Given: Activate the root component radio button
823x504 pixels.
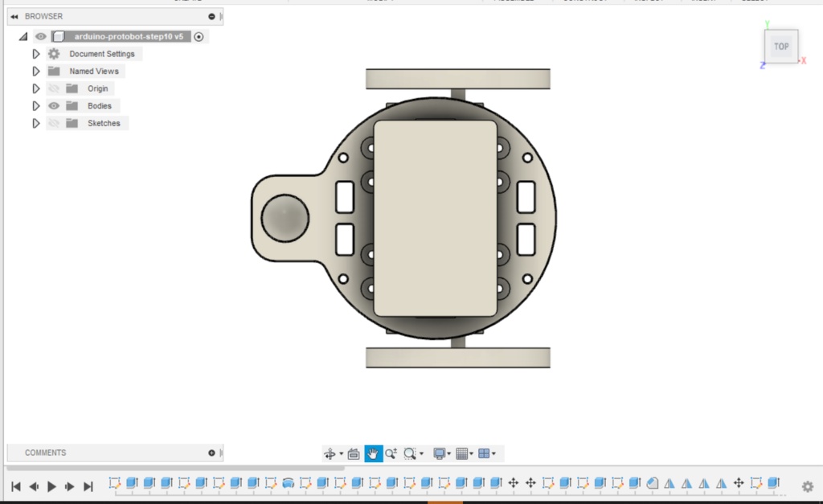Looking at the screenshot, I should coord(199,36).
